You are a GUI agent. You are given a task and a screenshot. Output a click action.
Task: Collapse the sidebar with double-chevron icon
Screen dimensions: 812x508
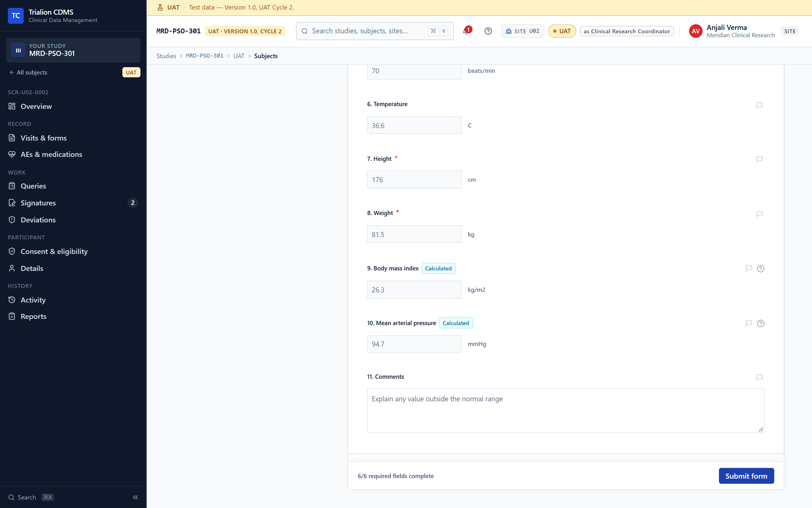click(x=135, y=497)
